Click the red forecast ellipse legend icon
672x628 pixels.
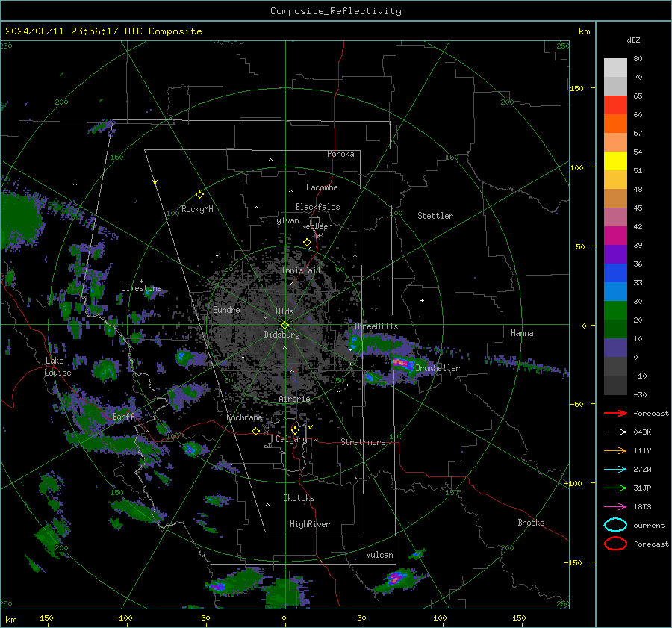615,544
